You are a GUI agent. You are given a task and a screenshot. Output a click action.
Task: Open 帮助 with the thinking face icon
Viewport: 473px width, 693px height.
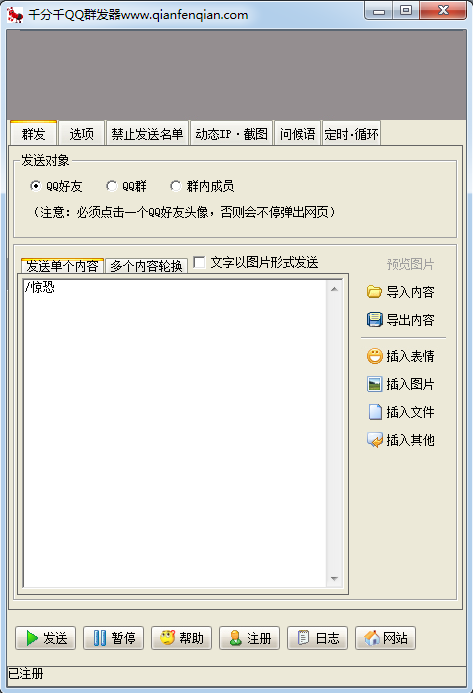[182, 638]
